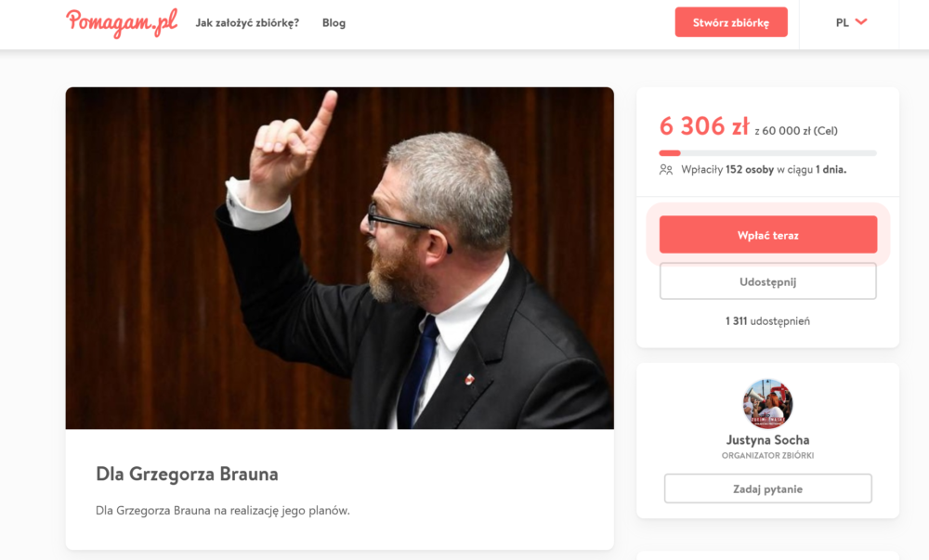Ask organizer with "Zadaj pytanie"

[x=768, y=489]
